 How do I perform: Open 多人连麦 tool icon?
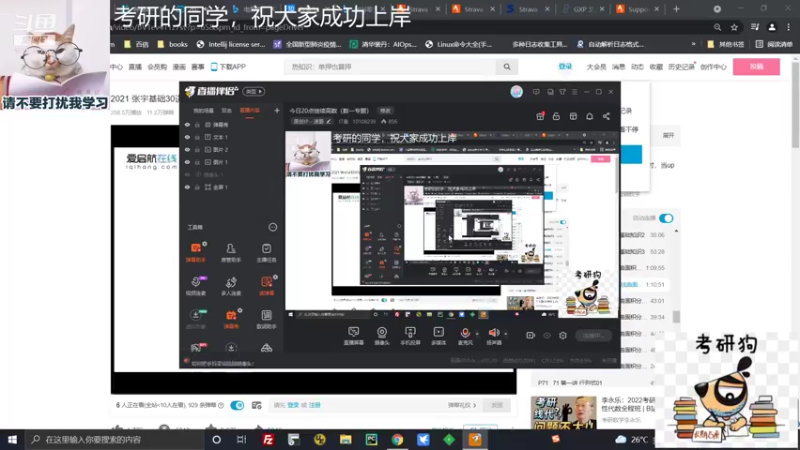click(231, 286)
